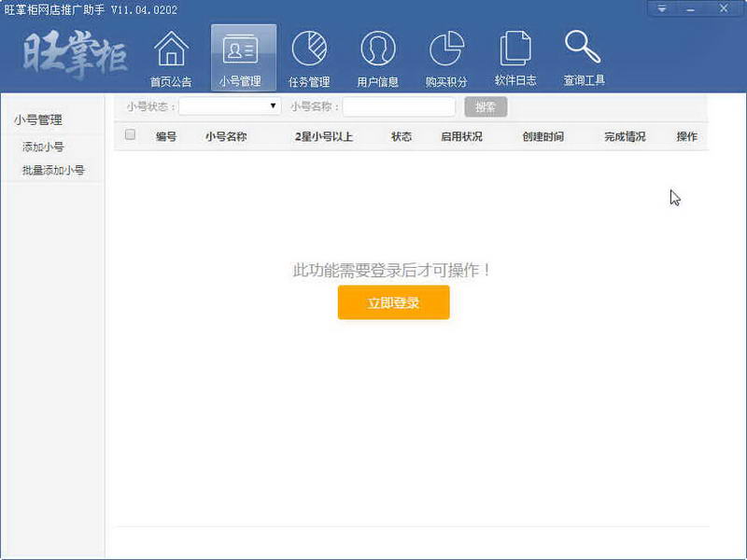Toggle the select-all checkbox in table header
The image size is (747, 560).
(x=130, y=134)
